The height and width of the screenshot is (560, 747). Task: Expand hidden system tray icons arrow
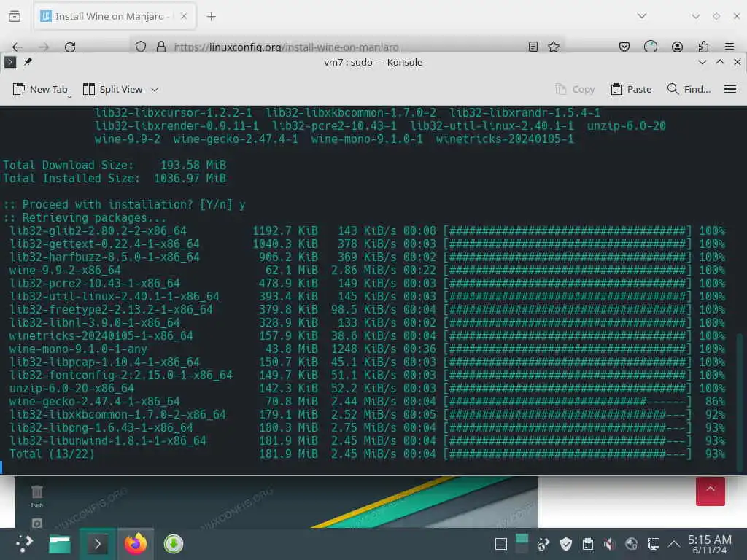673,543
